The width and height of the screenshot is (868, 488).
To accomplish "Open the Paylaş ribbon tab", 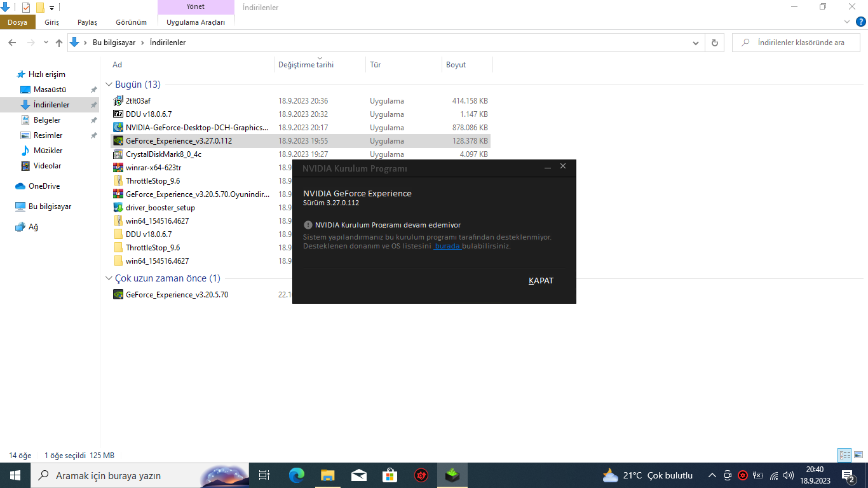I will pos(87,22).
